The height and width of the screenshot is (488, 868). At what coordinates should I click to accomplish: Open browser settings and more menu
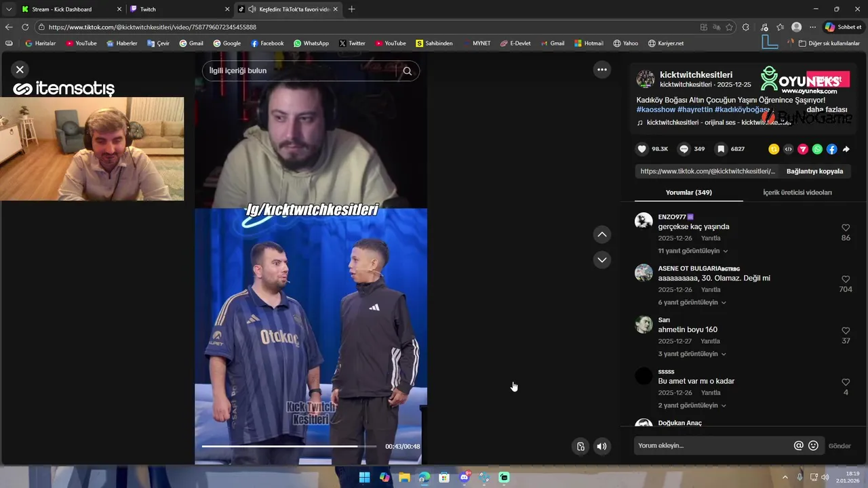[x=812, y=27]
